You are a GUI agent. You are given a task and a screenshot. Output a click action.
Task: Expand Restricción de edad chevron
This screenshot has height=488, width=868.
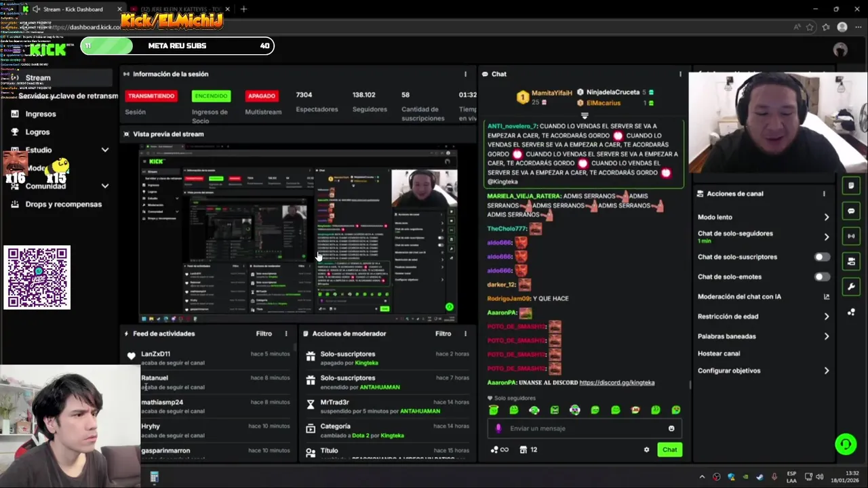tap(826, 317)
